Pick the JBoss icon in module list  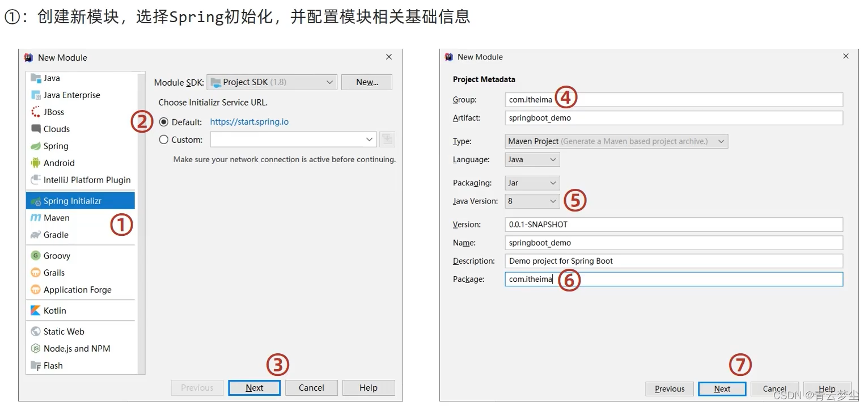click(x=36, y=112)
